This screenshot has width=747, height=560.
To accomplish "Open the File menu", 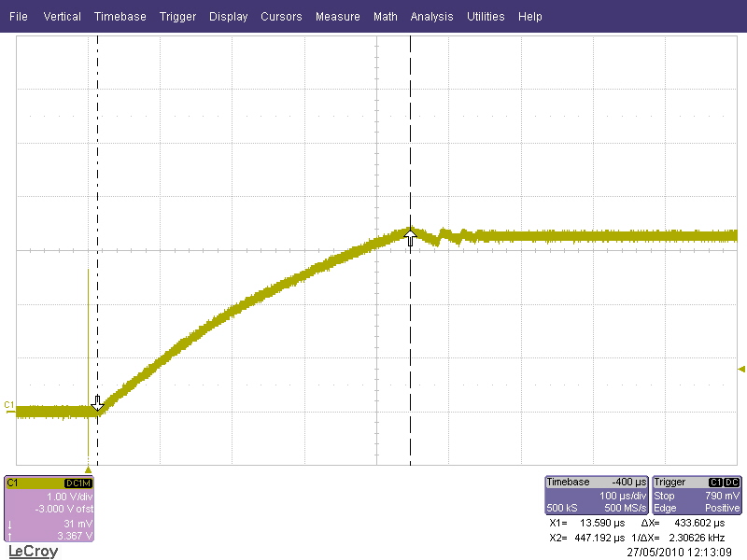I will click(x=19, y=17).
